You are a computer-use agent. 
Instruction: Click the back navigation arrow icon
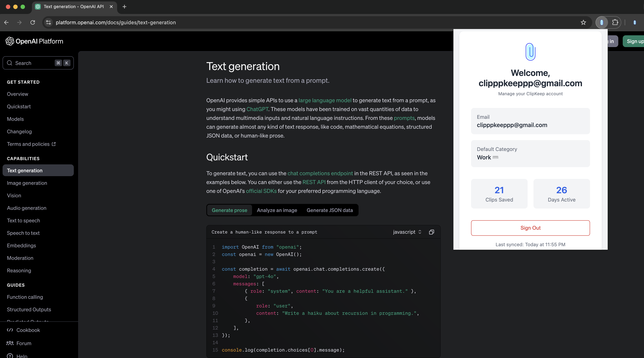[x=8, y=22]
